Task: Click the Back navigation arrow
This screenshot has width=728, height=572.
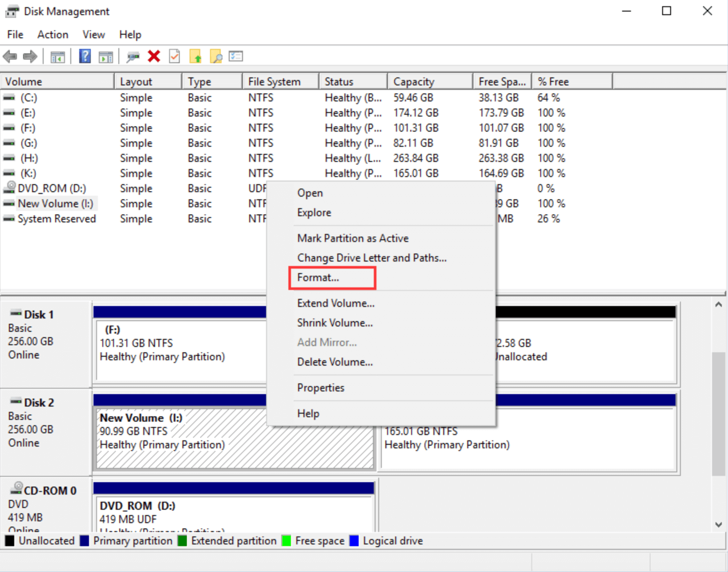Action: (x=10, y=56)
